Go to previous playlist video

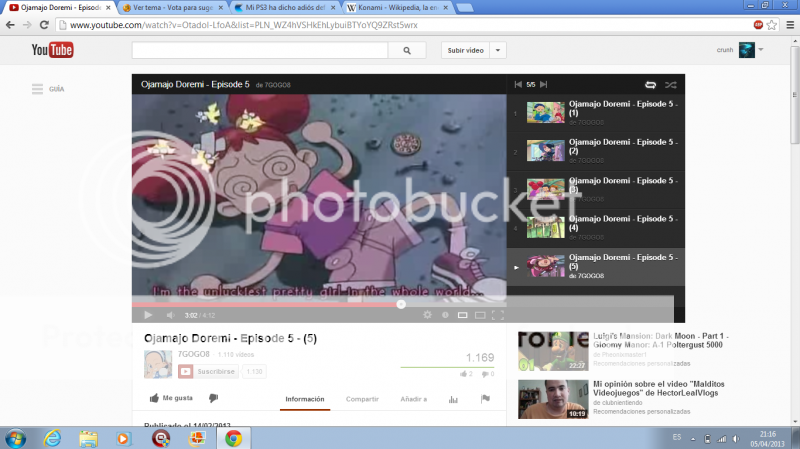(x=518, y=84)
